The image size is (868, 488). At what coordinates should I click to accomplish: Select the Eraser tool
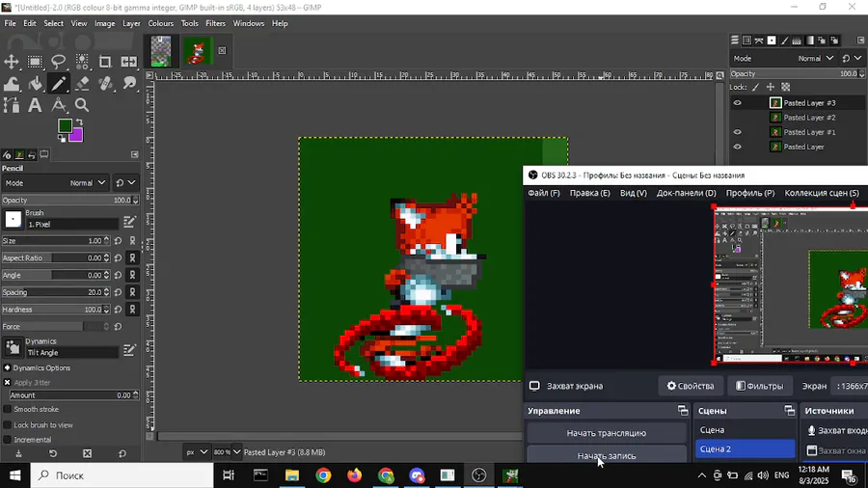pyautogui.click(x=82, y=84)
